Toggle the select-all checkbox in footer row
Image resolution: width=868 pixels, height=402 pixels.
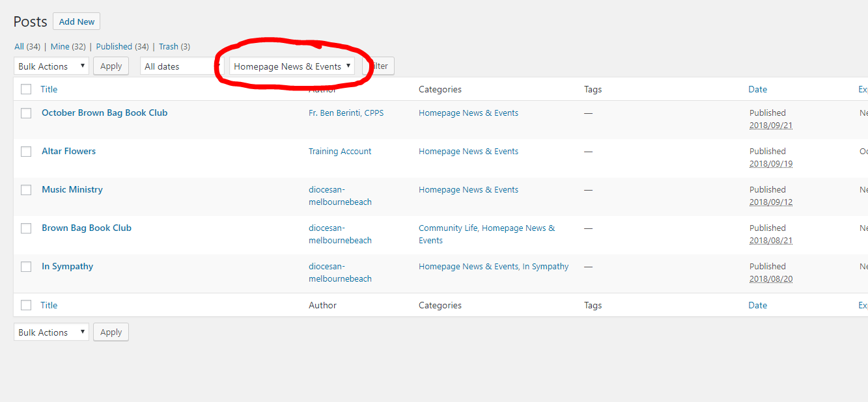[x=26, y=305]
